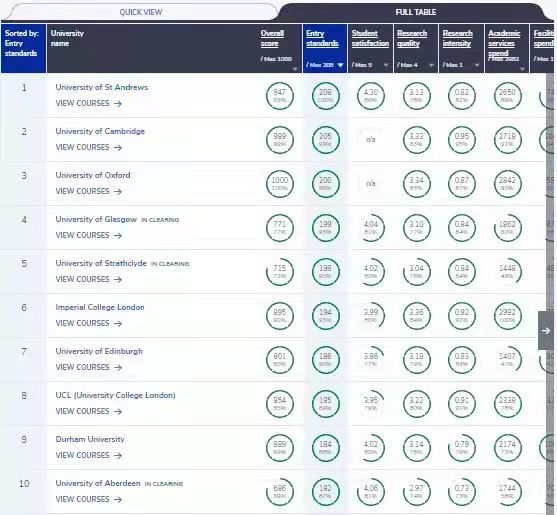Viewport: 557px width, 515px height.
Task: Click UCL research intensity 0.91 circle
Action: pyautogui.click(x=462, y=404)
